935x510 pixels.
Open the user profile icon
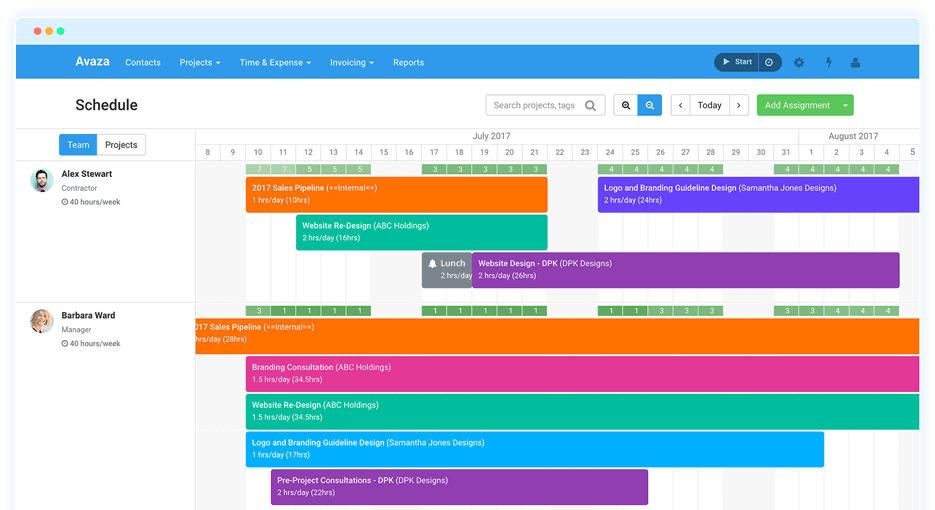coord(855,62)
